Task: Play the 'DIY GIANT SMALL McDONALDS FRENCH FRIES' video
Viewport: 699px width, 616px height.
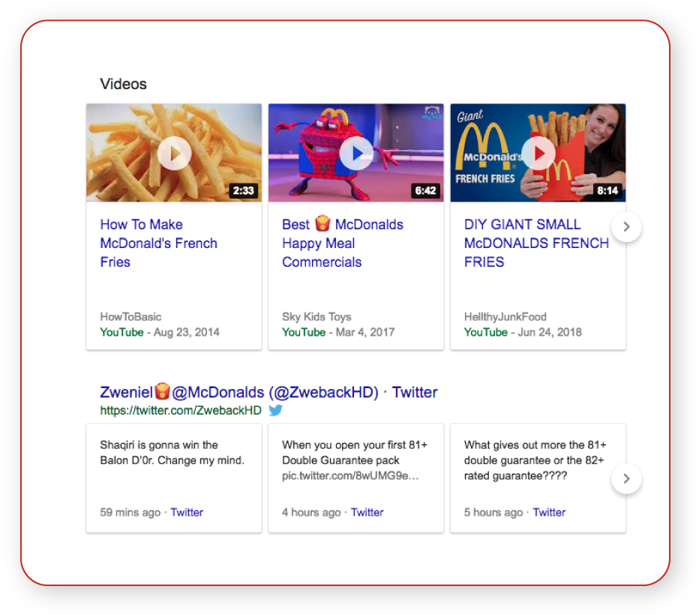Action: pyautogui.click(x=538, y=153)
